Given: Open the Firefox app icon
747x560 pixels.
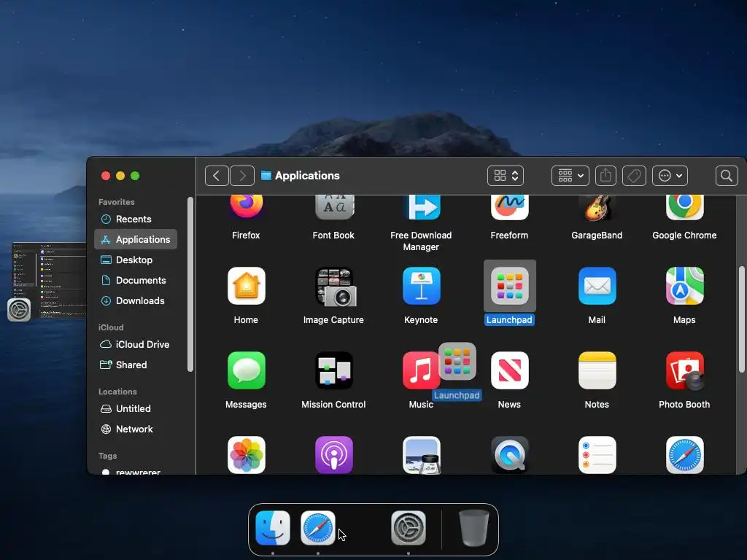Looking at the screenshot, I should (247, 206).
